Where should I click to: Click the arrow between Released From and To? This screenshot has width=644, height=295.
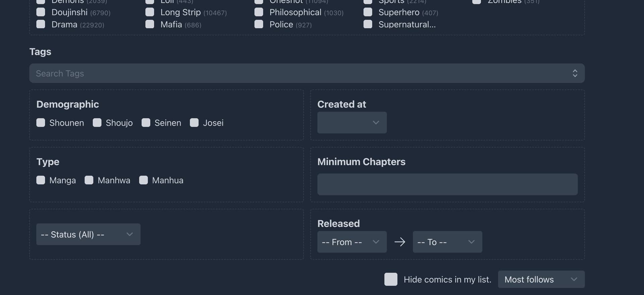point(399,242)
